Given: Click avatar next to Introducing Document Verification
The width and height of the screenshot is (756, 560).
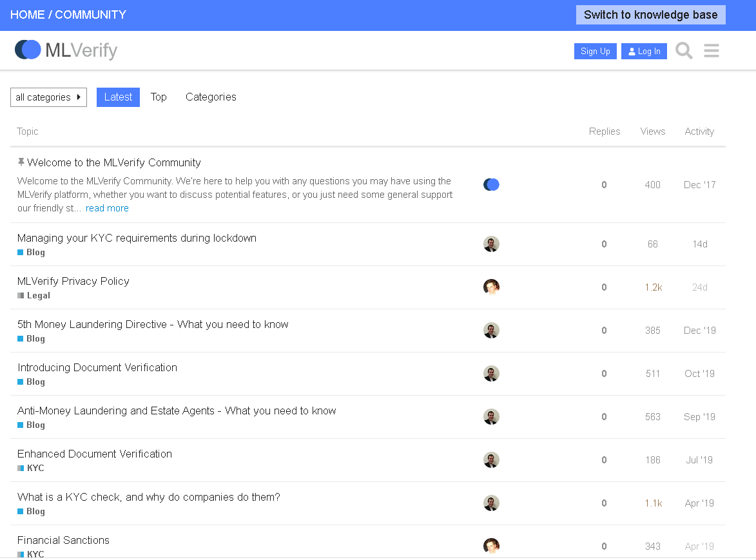Looking at the screenshot, I should point(491,374).
